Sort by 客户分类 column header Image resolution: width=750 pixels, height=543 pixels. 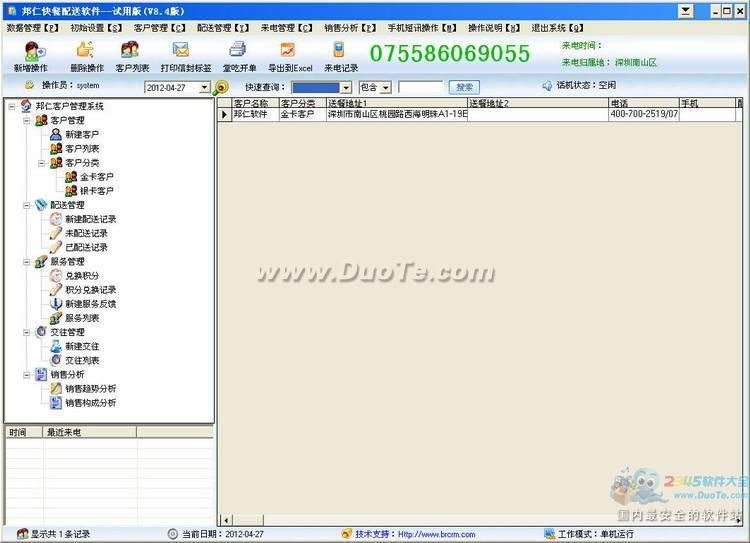pos(302,103)
